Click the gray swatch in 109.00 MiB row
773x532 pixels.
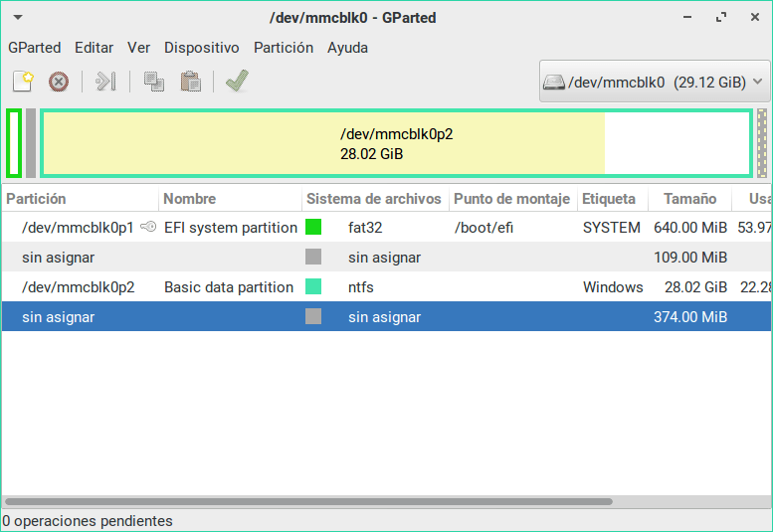click(313, 257)
